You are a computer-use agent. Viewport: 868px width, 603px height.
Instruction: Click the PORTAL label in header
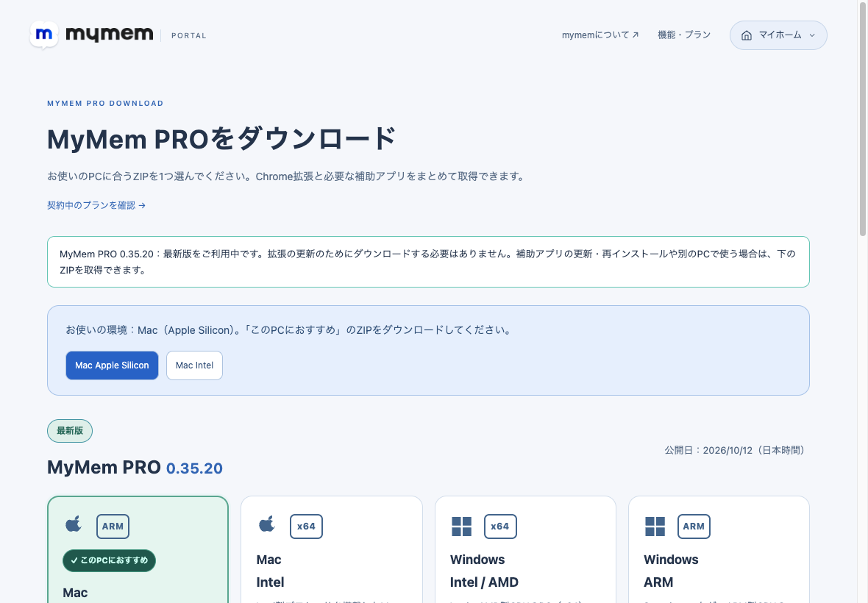189,35
